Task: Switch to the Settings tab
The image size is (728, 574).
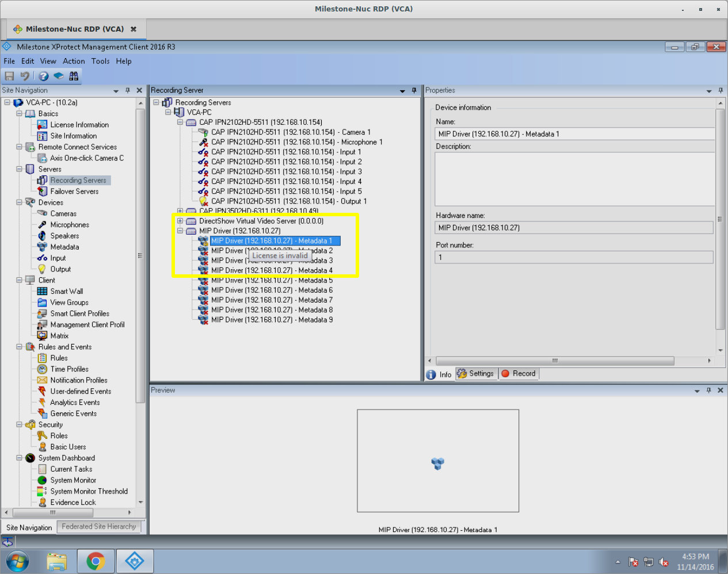Action: tap(475, 374)
